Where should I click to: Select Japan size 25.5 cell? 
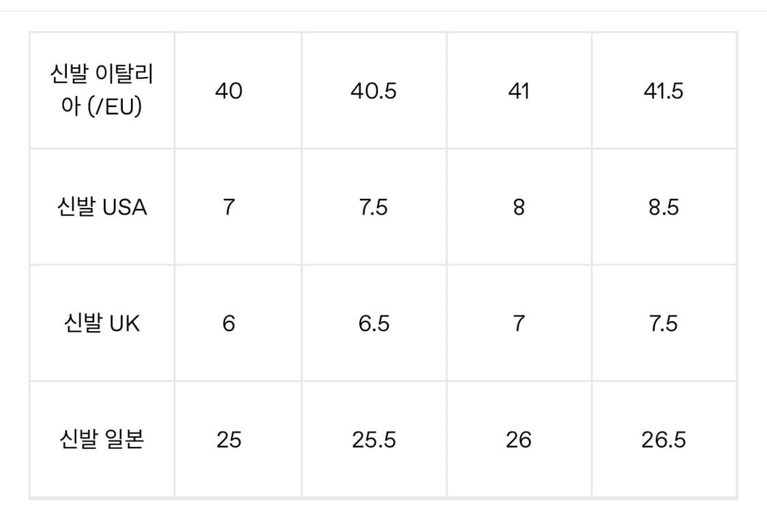(x=374, y=440)
